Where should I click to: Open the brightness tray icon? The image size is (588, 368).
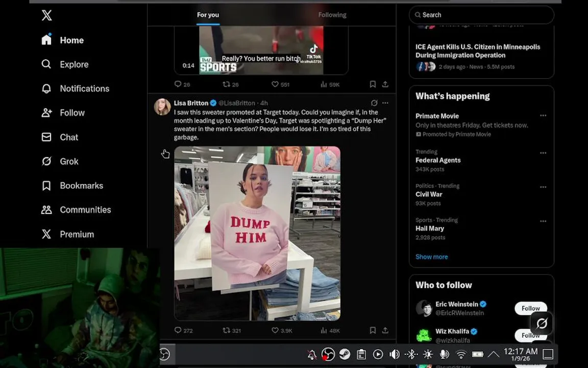pyautogui.click(x=428, y=354)
